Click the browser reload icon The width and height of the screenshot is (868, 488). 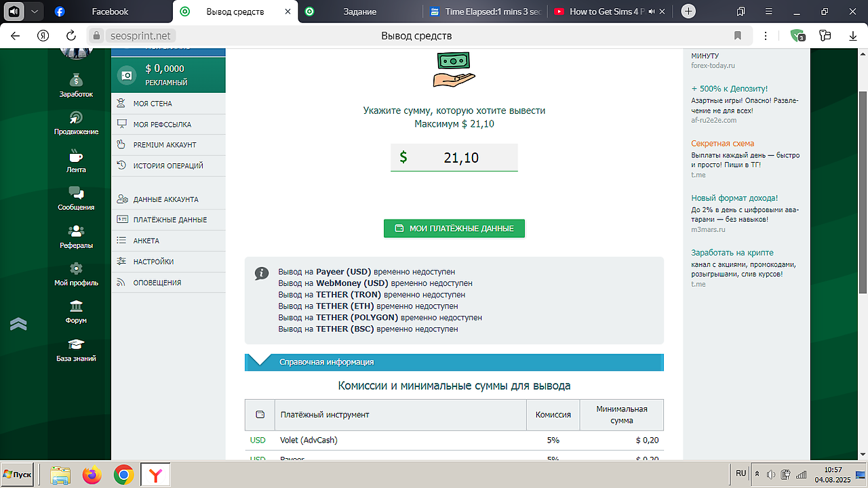(x=71, y=36)
